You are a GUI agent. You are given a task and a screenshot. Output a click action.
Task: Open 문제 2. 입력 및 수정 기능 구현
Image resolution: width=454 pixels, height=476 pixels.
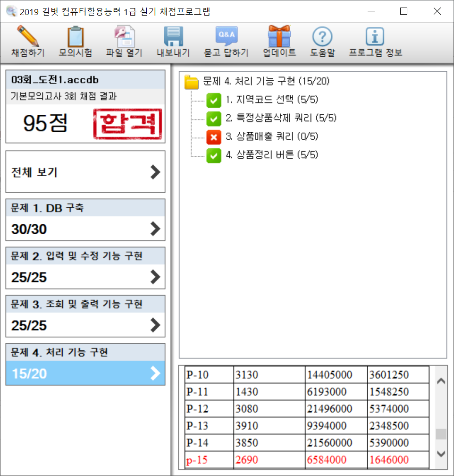click(x=85, y=268)
